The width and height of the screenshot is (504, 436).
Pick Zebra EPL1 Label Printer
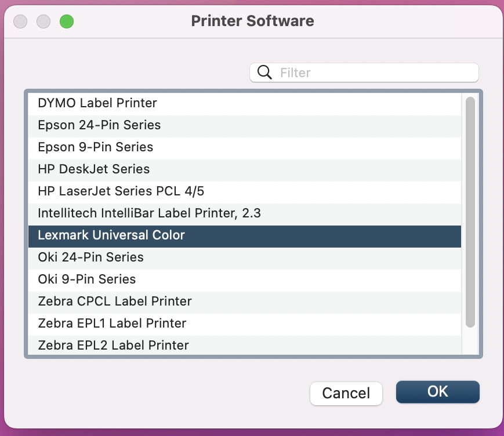[x=244, y=324]
